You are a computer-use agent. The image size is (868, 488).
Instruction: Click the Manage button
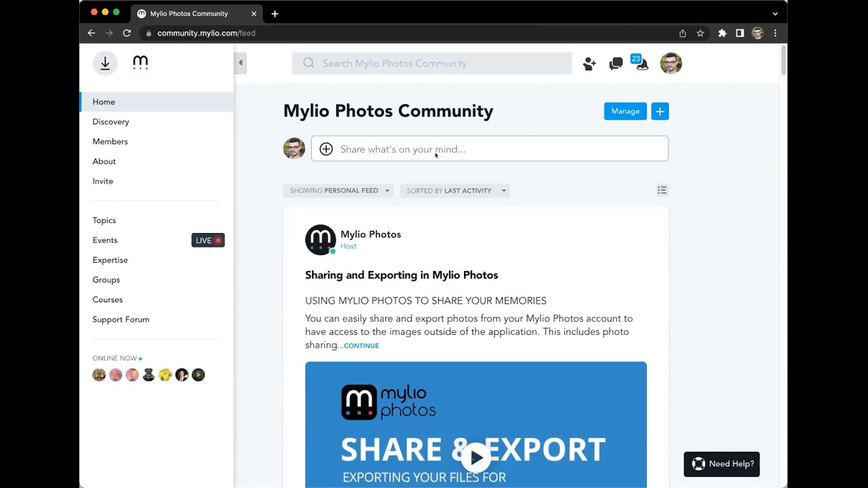pyautogui.click(x=625, y=111)
